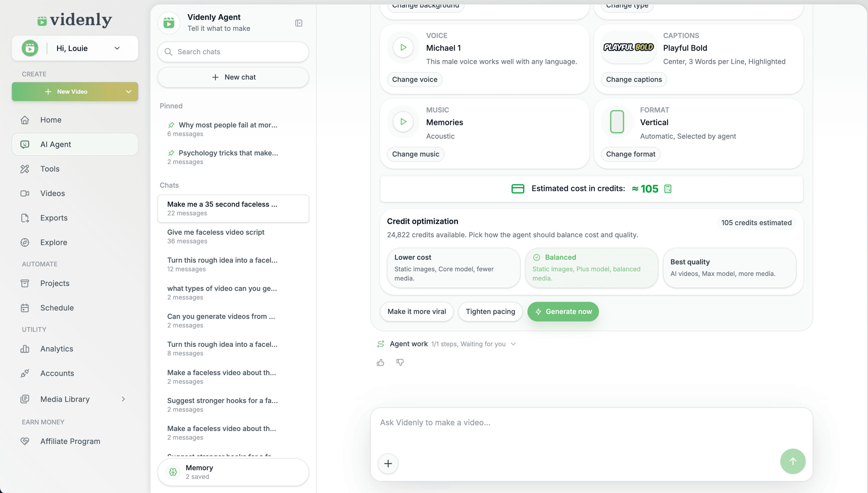Open chat 'Suggest stronger hooks for a fa...' with 2 messages
868x493 pixels.
pos(233,404)
